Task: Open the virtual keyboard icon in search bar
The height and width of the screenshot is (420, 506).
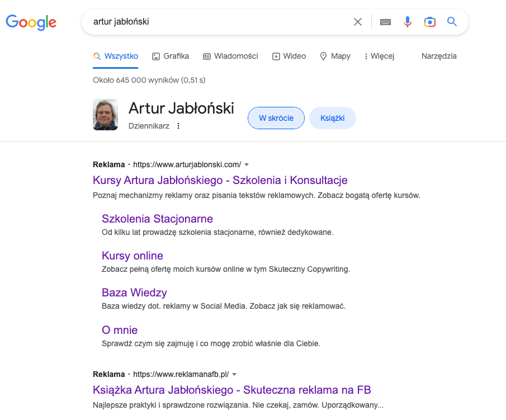Action: coord(385,22)
